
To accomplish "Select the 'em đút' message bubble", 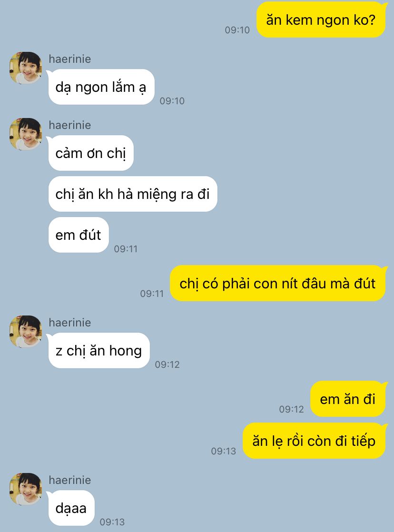I will 79,235.
